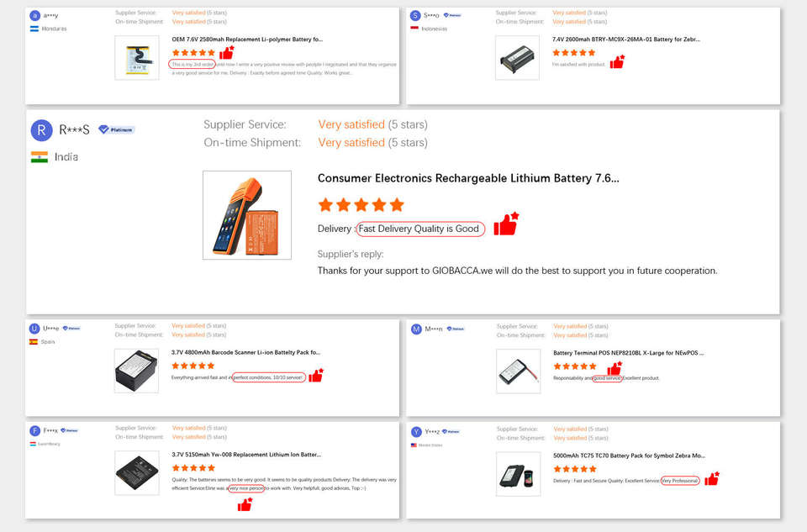
Task: Click the Platinum badge beside R***S
Action: coord(116,129)
